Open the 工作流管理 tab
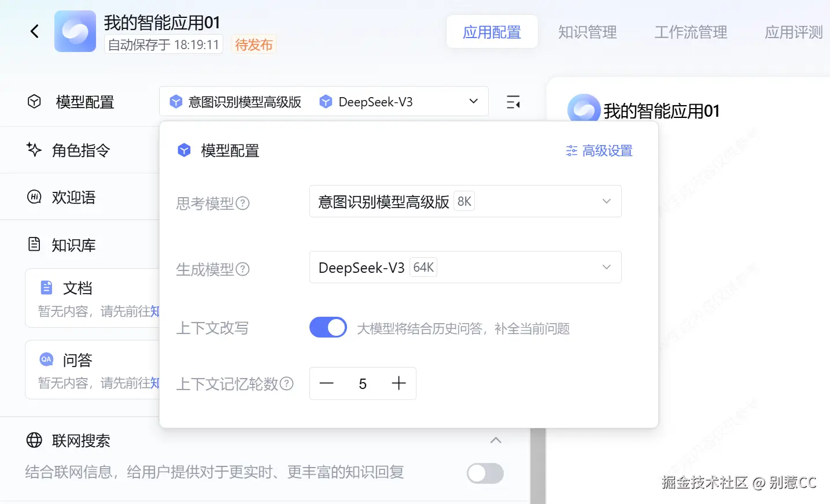Screen dimensions: 830x504 coord(691,32)
